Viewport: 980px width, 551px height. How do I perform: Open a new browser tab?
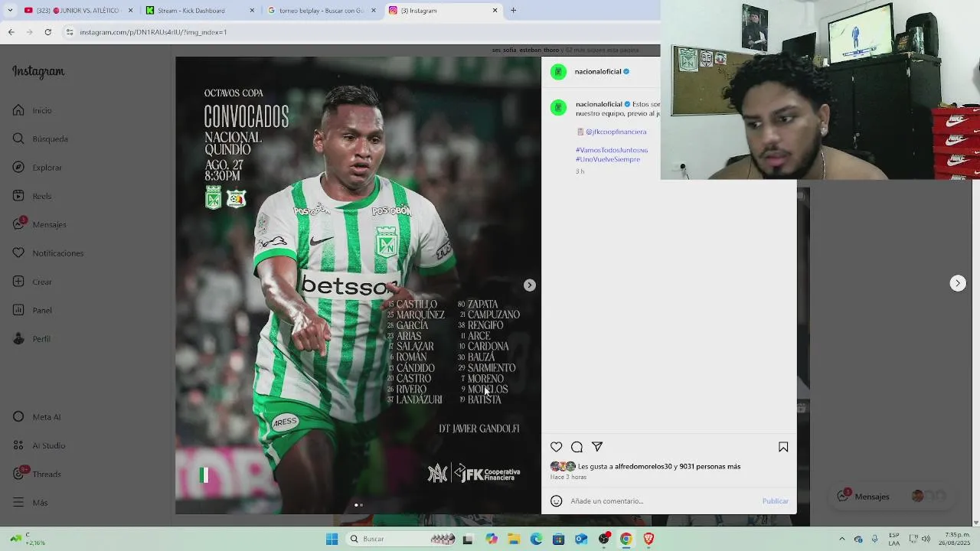coord(513,11)
